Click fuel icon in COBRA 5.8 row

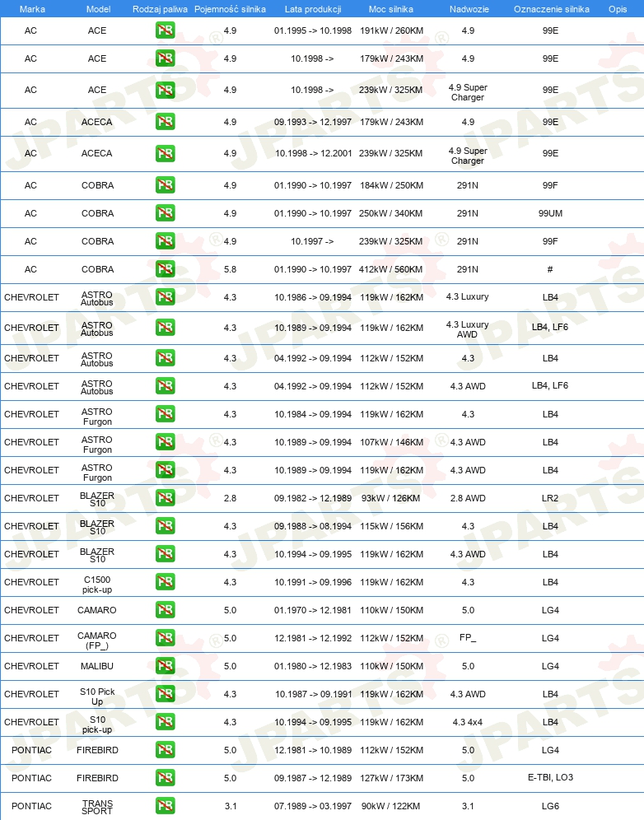pos(165,269)
